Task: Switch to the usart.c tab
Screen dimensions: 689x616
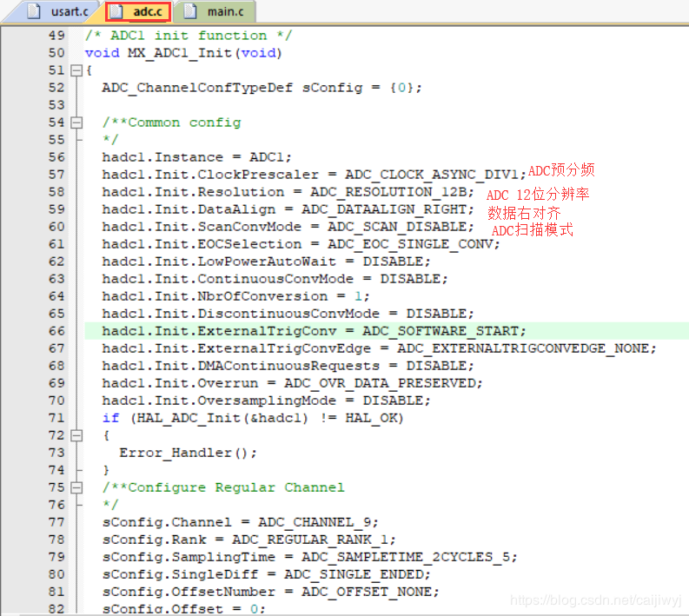Action: point(57,11)
